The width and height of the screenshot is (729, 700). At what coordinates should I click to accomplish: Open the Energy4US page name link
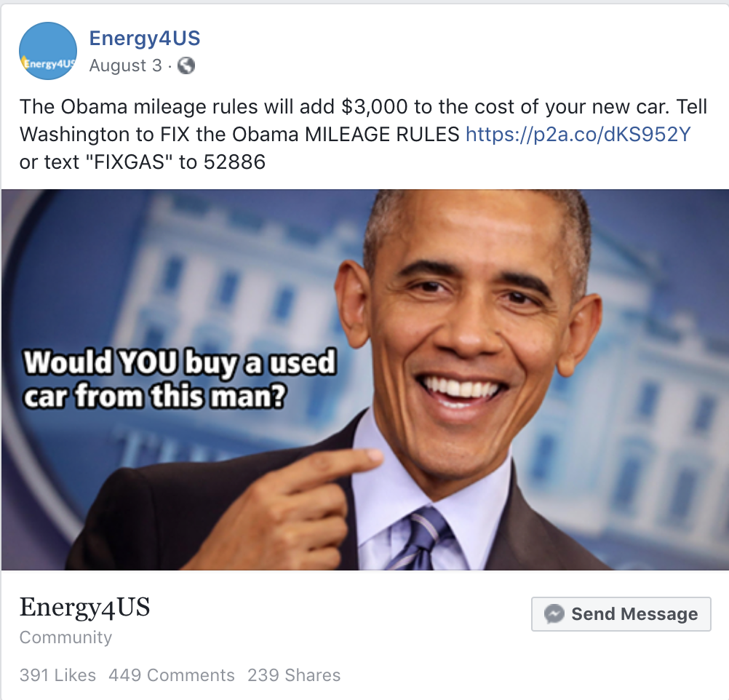pos(145,38)
